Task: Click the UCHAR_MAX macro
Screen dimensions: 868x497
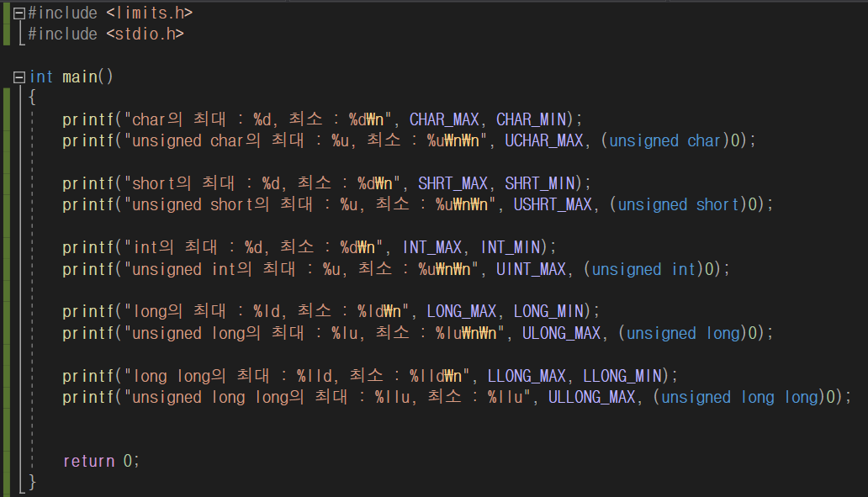Action: 544,140
